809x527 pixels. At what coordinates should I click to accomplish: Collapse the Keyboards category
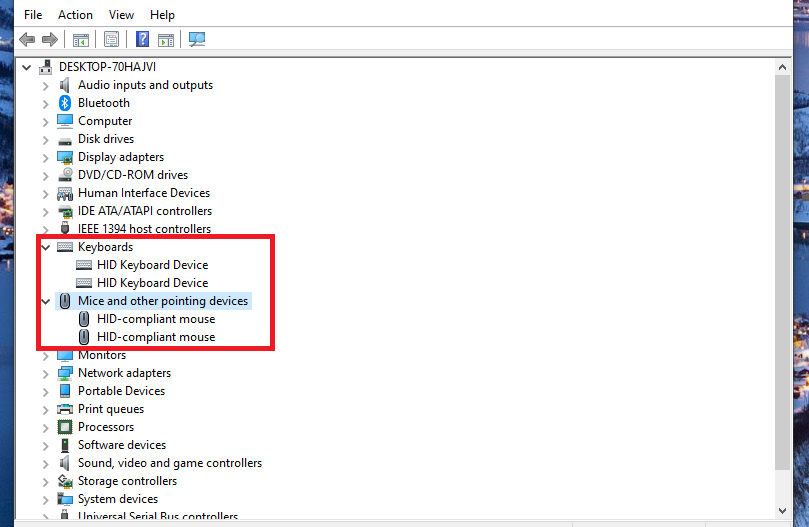click(45, 247)
